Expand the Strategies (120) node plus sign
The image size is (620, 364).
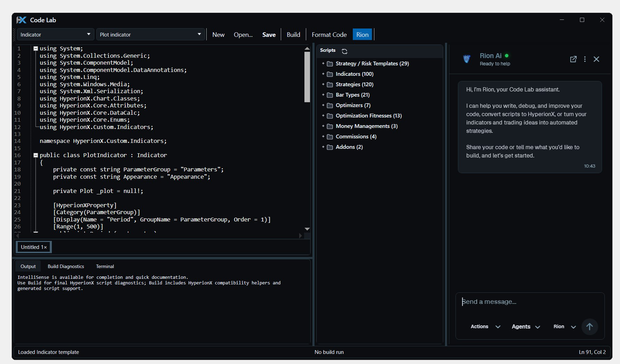point(323,84)
